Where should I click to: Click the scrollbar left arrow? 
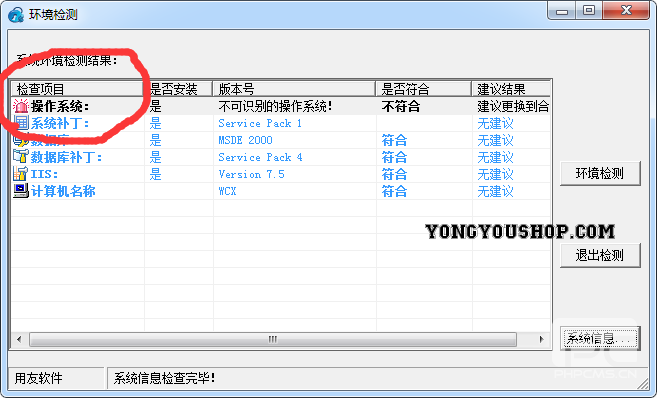(x=19, y=339)
